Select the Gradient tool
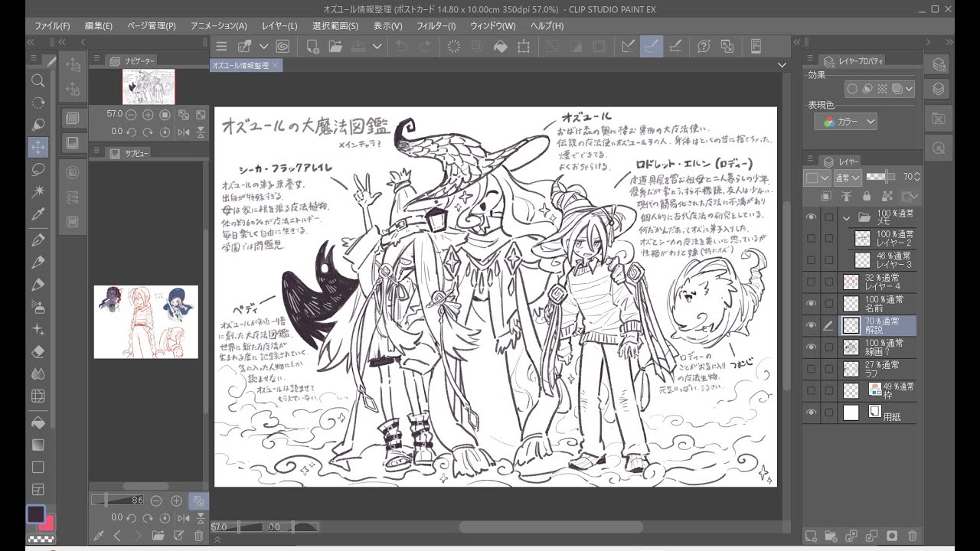This screenshot has height=551, width=980. pos(38,445)
